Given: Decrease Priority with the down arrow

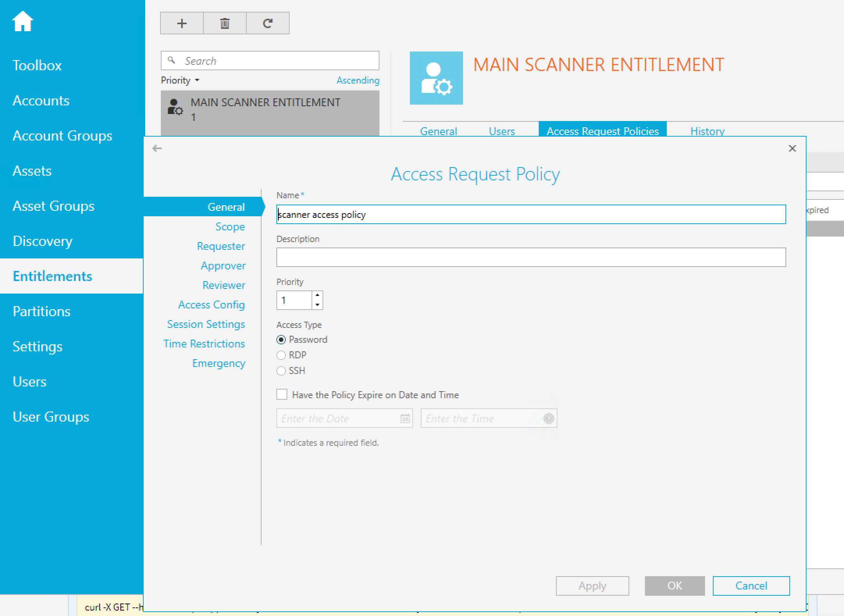Looking at the screenshot, I should (317, 304).
